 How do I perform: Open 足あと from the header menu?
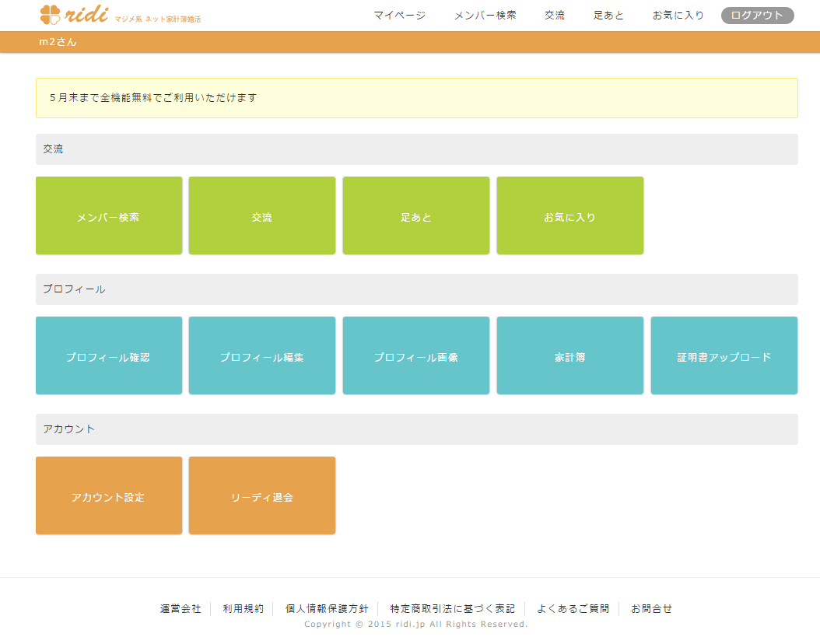[608, 16]
